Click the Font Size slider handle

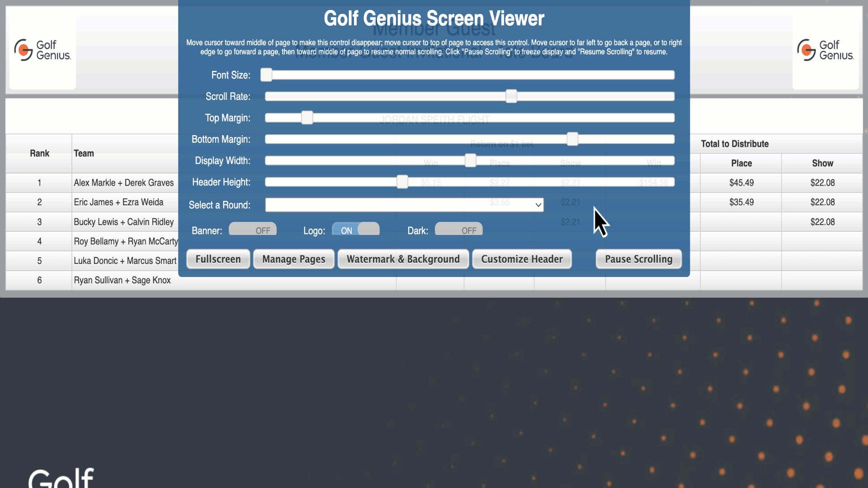[x=266, y=75]
